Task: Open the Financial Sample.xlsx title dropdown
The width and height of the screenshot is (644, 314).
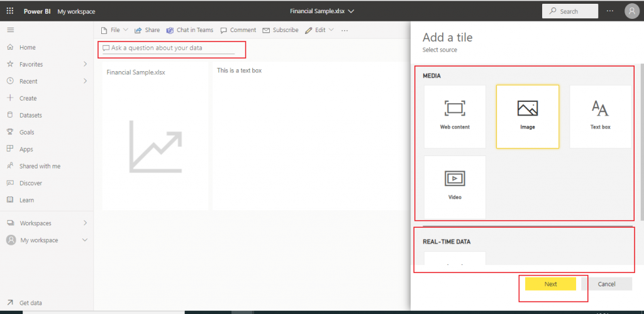Action: (351, 11)
